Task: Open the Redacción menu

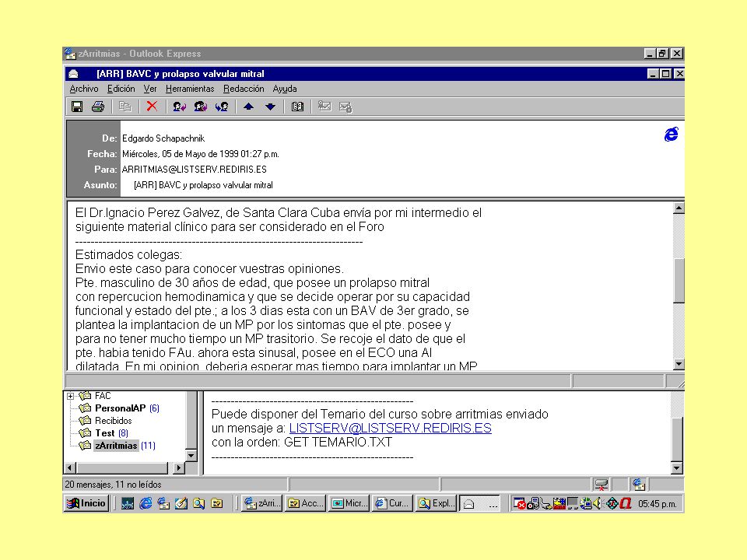Action: pos(244,89)
